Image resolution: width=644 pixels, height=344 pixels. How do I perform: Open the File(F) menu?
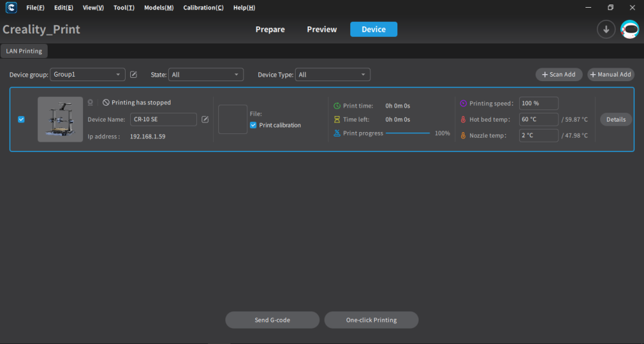(x=35, y=8)
